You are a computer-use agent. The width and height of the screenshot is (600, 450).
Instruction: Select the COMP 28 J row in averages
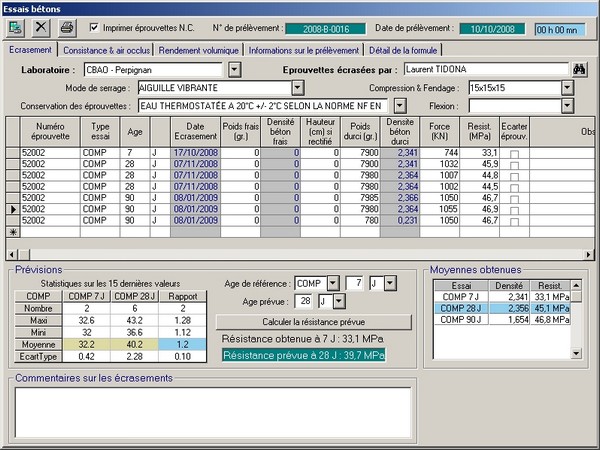[502, 308]
